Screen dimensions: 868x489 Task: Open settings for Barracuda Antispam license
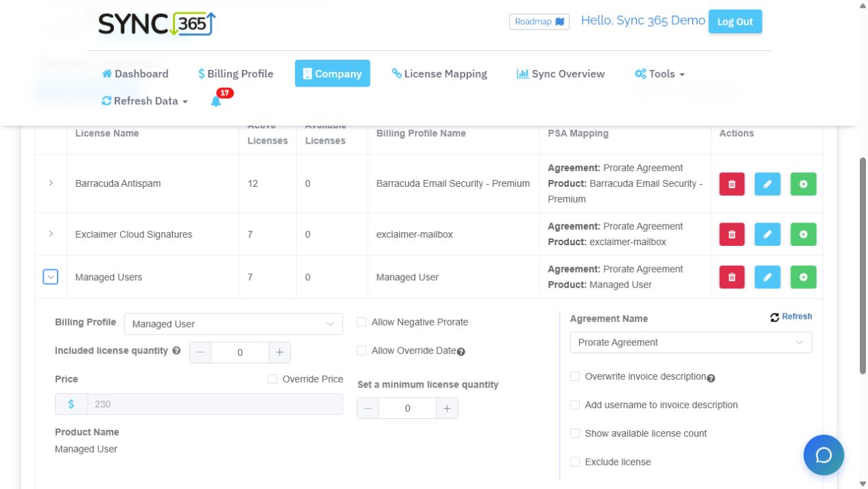[x=804, y=183]
